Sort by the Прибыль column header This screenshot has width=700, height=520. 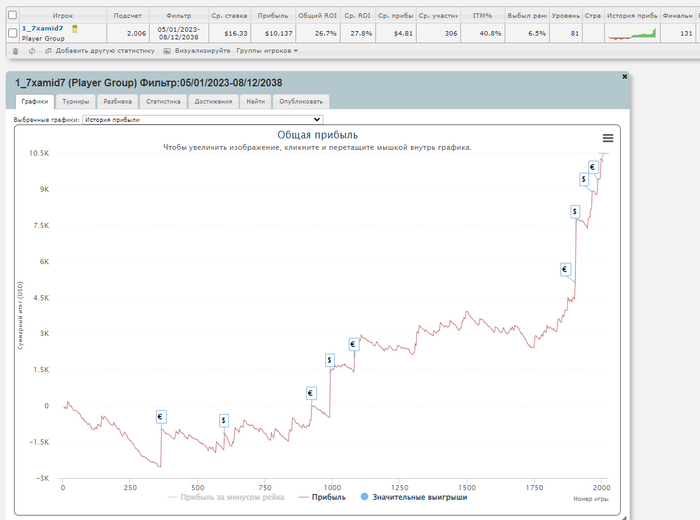[273, 16]
